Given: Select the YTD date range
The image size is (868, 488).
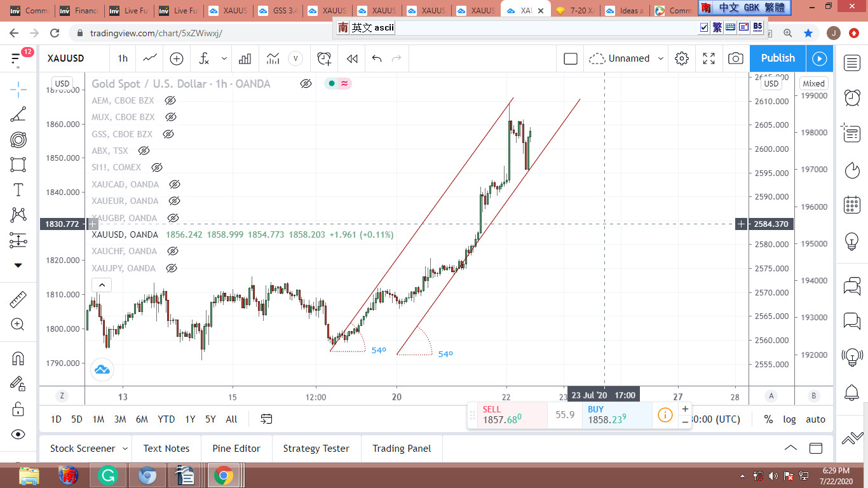Looking at the screenshot, I should pos(166,419).
